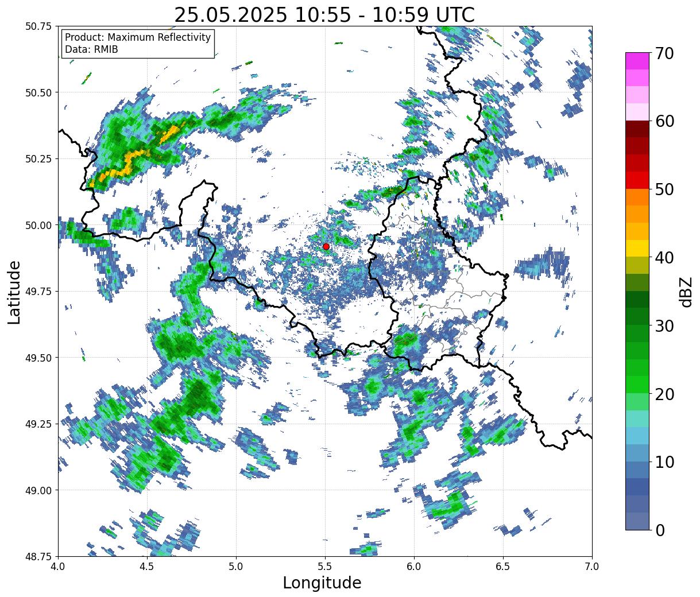This screenshot has width=700, height=597.
Task: Click the red radar location marker
Action: [326, 246]
